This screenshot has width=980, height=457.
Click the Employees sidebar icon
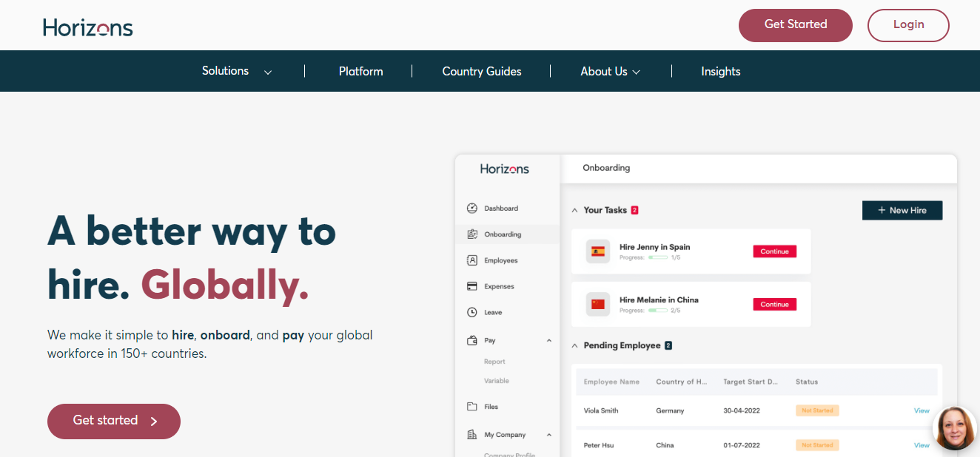click(472, 260)
